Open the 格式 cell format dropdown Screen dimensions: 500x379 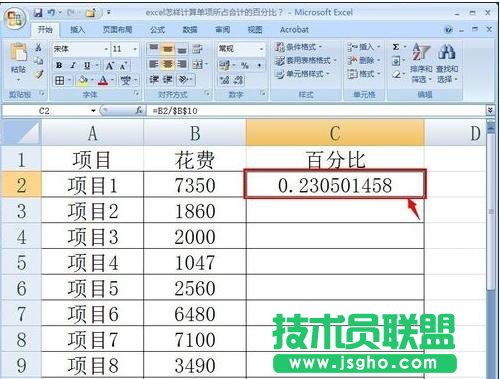(364, 74)
